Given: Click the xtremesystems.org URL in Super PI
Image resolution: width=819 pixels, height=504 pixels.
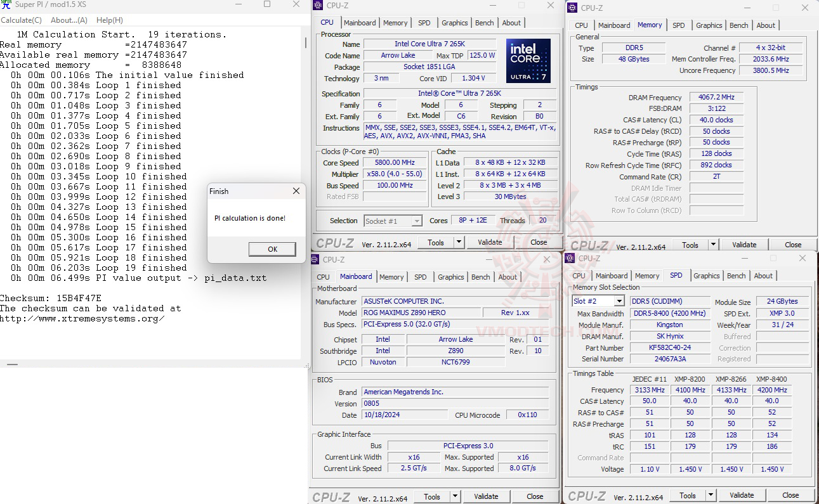Looking at the screenshot, I should [x=82, y=318].
